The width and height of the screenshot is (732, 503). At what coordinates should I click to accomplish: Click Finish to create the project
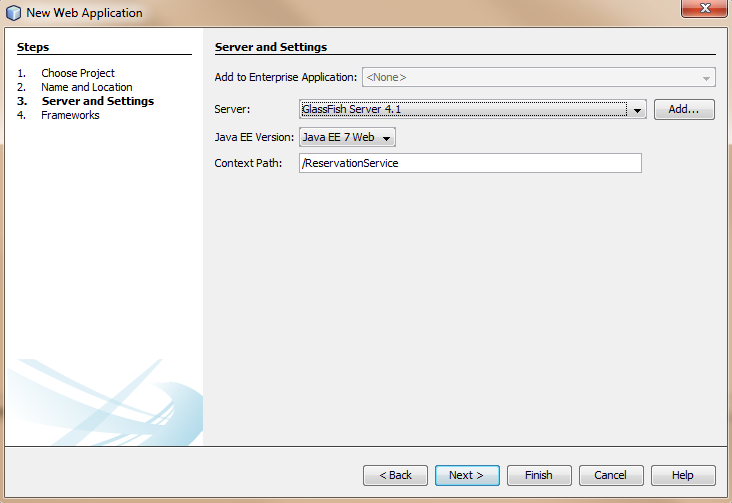[539, 475]
